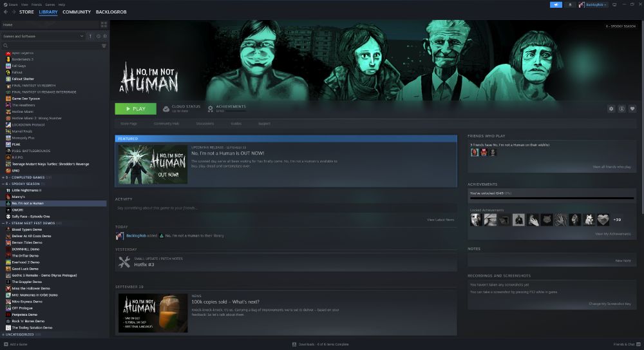This screenshot has width=644, height=350.
Task: Open the BacklogRob account dropdown
Action: [x=592, y=5]
